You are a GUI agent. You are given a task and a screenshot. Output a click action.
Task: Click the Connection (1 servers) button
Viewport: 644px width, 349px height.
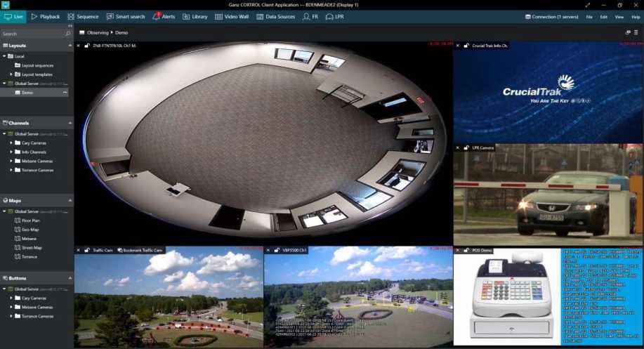553,16
